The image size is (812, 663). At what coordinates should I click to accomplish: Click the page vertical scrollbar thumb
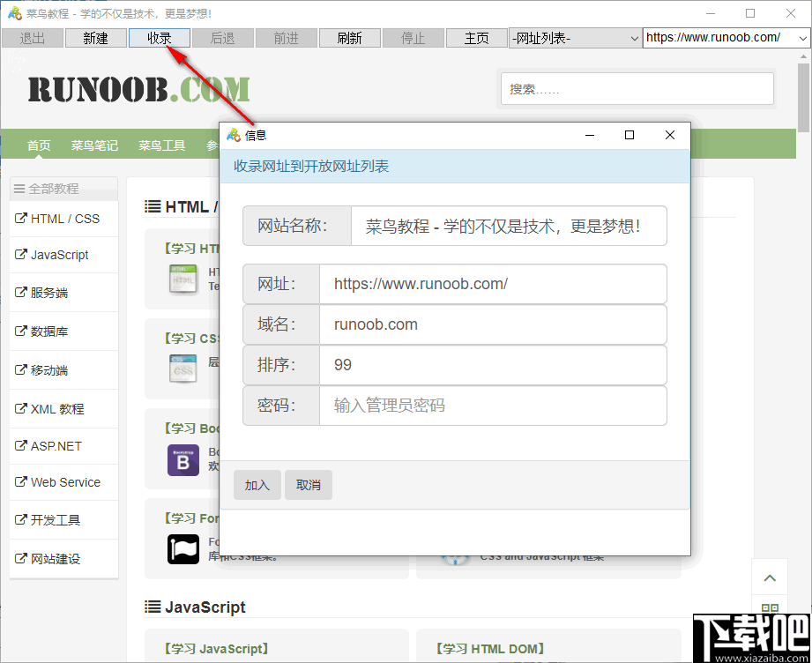click(x=803, y=99)
